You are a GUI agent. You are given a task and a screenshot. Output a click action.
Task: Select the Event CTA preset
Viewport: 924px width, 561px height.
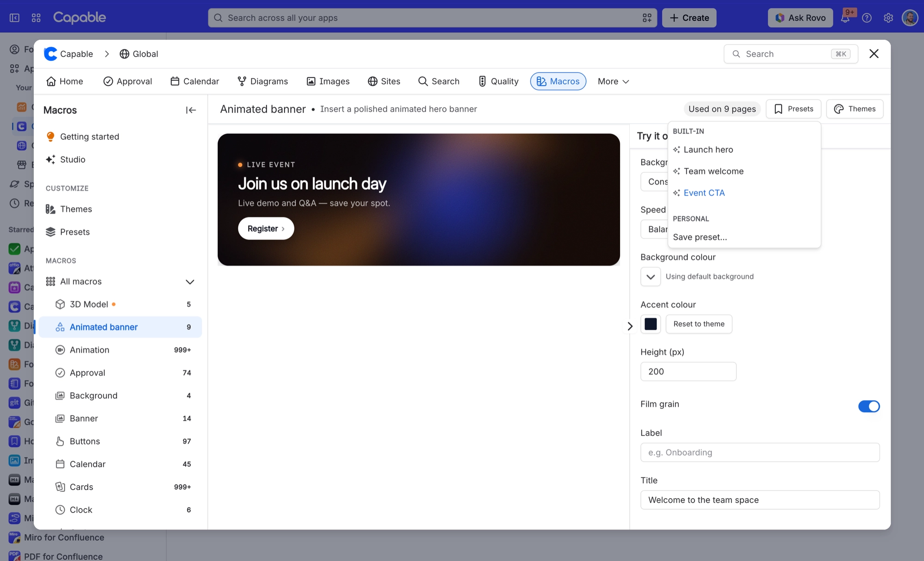[x=744, y=193]
